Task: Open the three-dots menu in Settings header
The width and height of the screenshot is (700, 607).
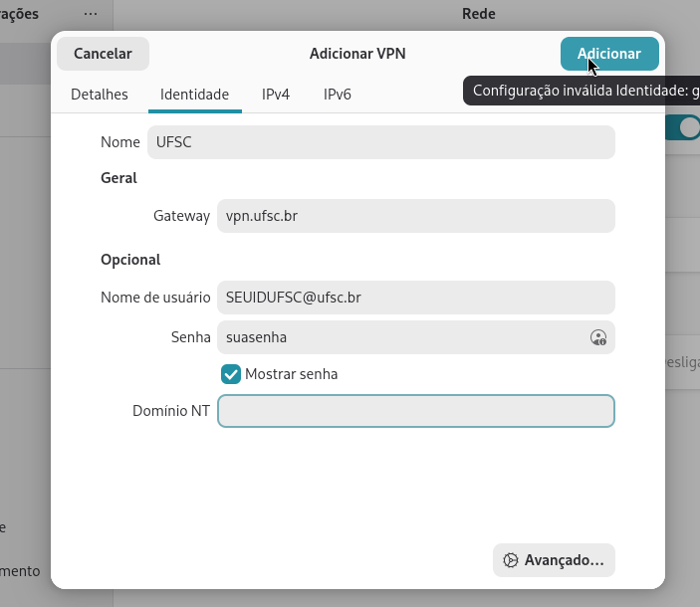Action: (91, 14)
